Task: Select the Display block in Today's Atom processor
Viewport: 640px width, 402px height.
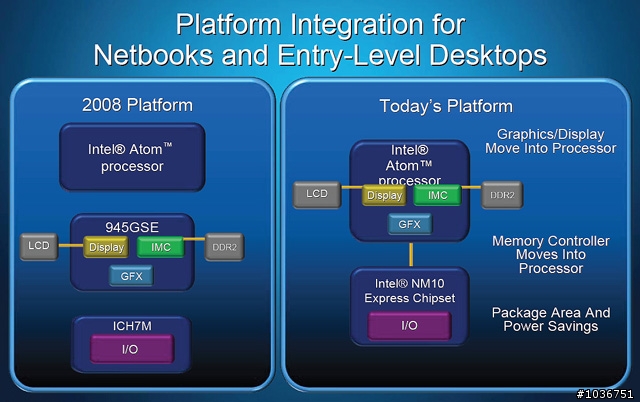Action: pyautogui.click(x=384, y=195)
